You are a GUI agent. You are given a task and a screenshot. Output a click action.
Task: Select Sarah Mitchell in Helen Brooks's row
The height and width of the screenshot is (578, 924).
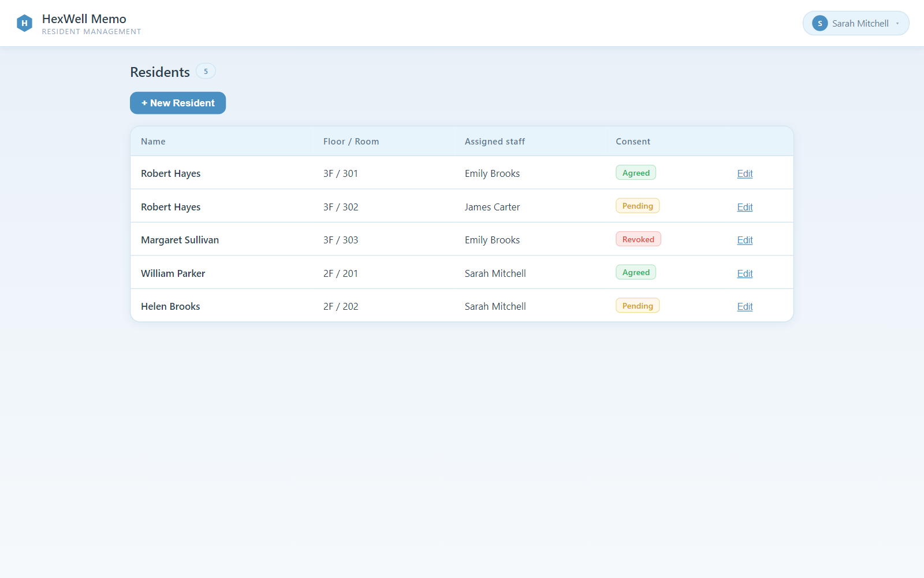click(495, 306)
